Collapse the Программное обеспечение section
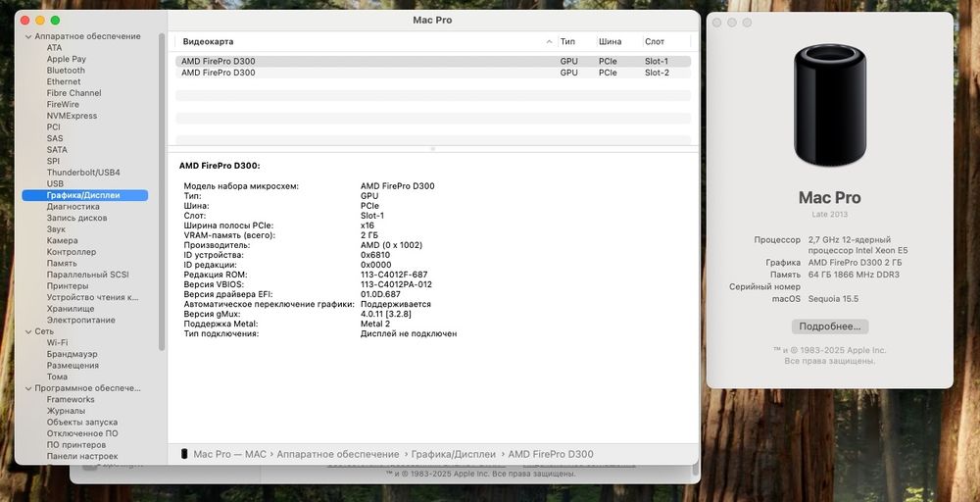Viewport: 980px width, 502px height. pyautogui.click(x=28, y=388)
